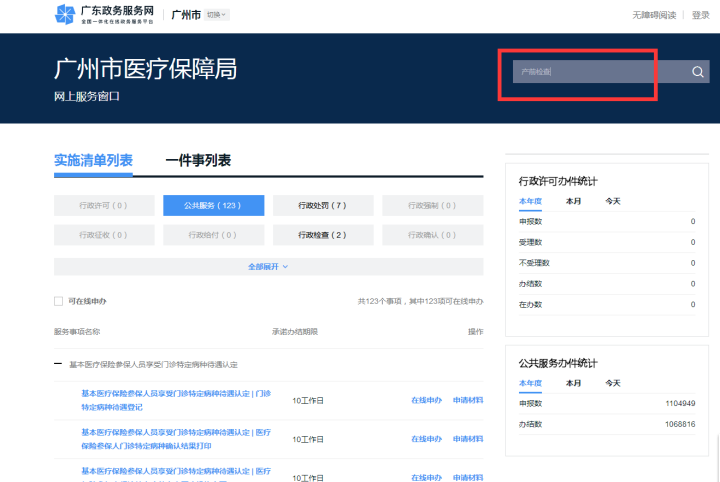Show 今天 in 行政许可办件统计
Image resolution: width=720 pixels, height=482 pixels.
pyautogui.click(x=612, y=201)
